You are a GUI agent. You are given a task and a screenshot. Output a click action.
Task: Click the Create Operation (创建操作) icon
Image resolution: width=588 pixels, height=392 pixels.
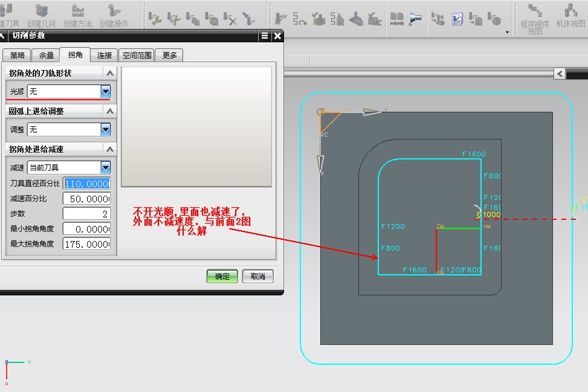tap(114, 14)
